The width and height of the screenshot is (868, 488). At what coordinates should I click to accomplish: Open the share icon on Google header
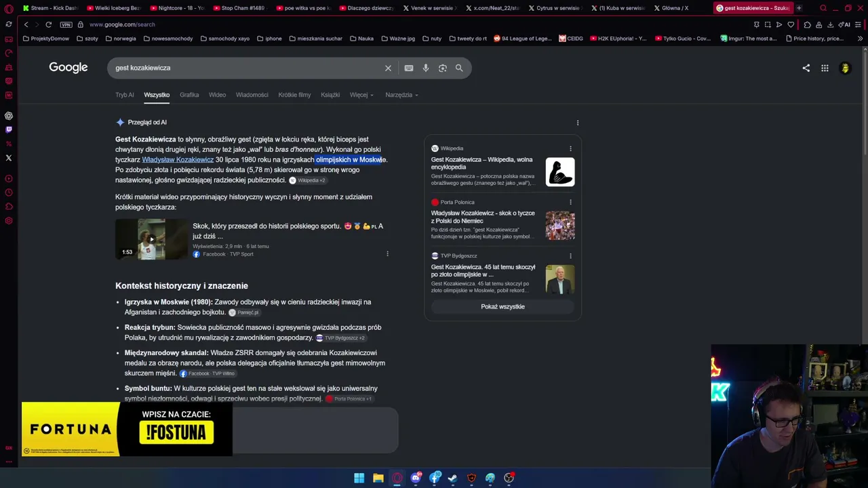coord(806,68)
